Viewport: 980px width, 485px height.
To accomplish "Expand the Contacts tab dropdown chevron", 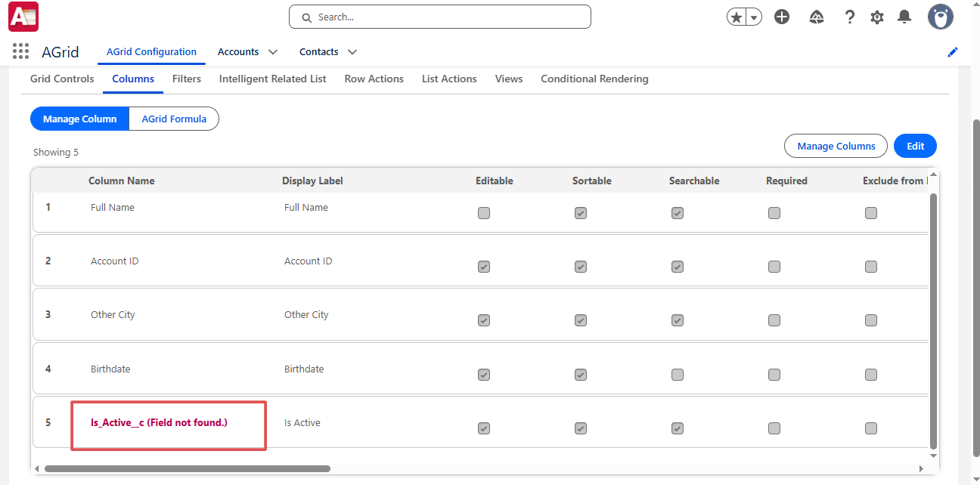I will coord(352,52).
